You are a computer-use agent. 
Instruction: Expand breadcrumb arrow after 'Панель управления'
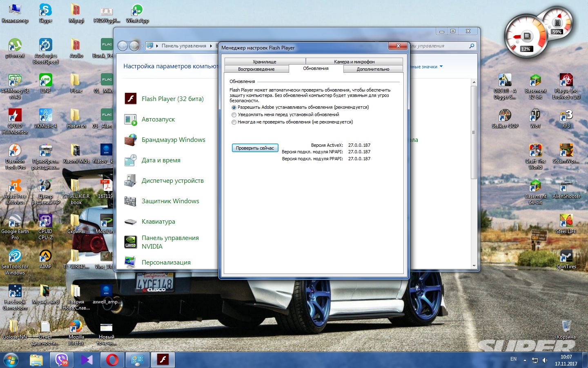(211, 46)
